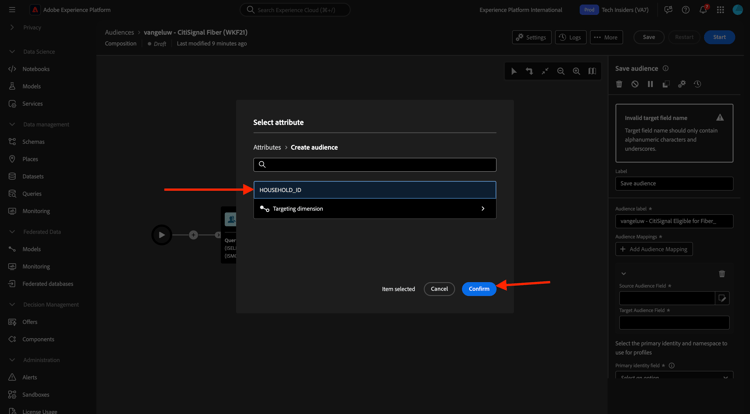This screenshot has width=750, height=414.
Task: Click the zoom in magnifier icon
Action: click(x=576, y=71)
